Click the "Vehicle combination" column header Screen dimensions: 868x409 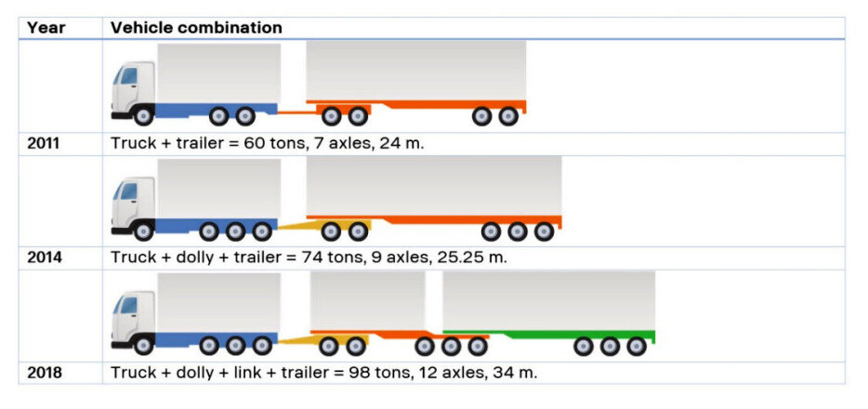pos(196,28)
